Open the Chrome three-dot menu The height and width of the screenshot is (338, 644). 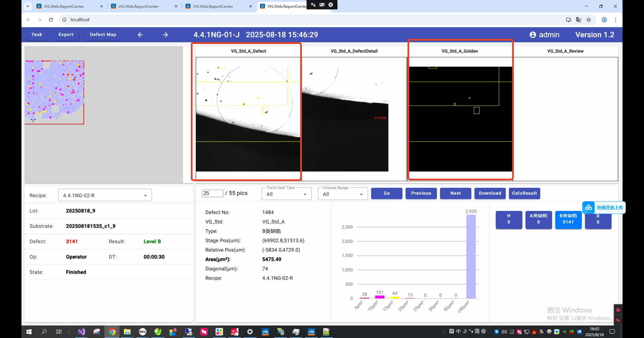[x=615, y=20]
